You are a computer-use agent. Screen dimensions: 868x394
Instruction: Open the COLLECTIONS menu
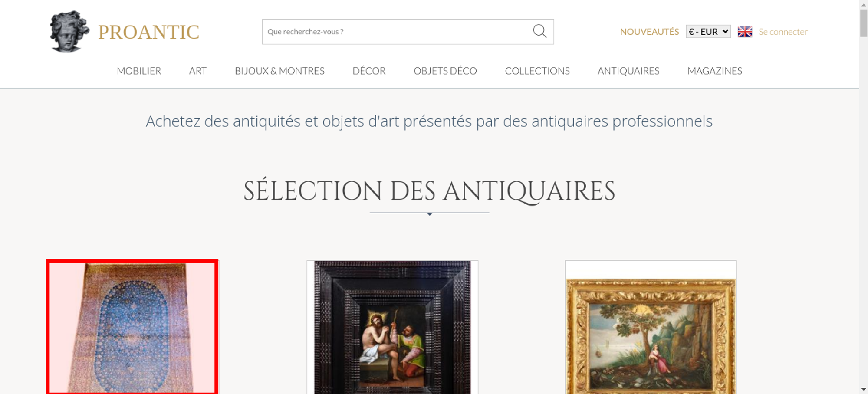[537, 71]
